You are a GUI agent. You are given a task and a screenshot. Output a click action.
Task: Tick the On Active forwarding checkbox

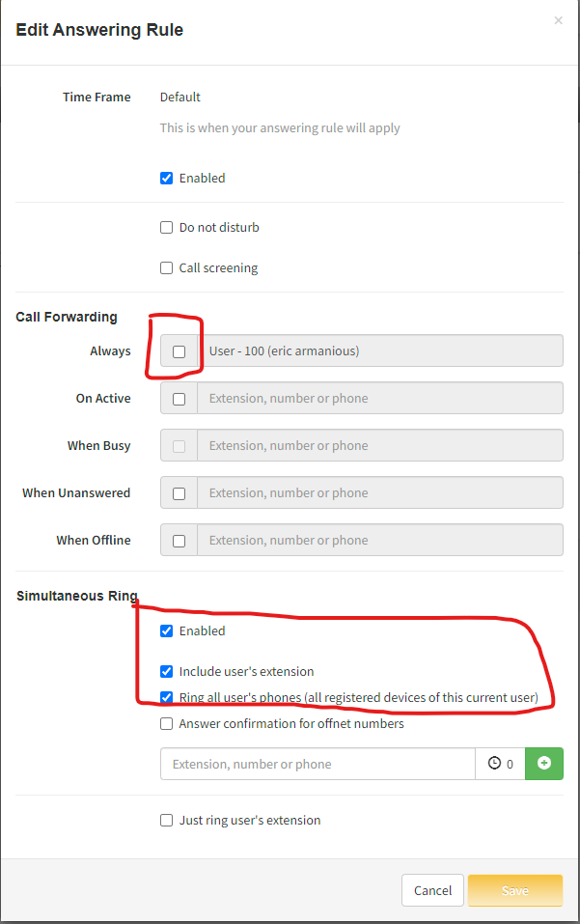pos(179,399)
